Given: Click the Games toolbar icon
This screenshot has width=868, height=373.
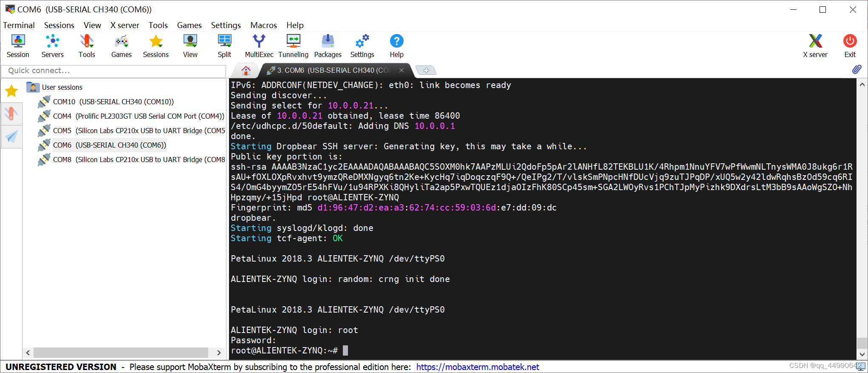Looking at the screenshot, I should [x=122, y=46].
